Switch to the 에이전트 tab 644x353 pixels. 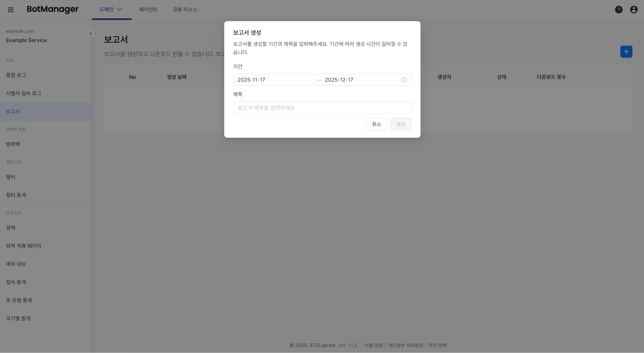click(x=148, y=10)
